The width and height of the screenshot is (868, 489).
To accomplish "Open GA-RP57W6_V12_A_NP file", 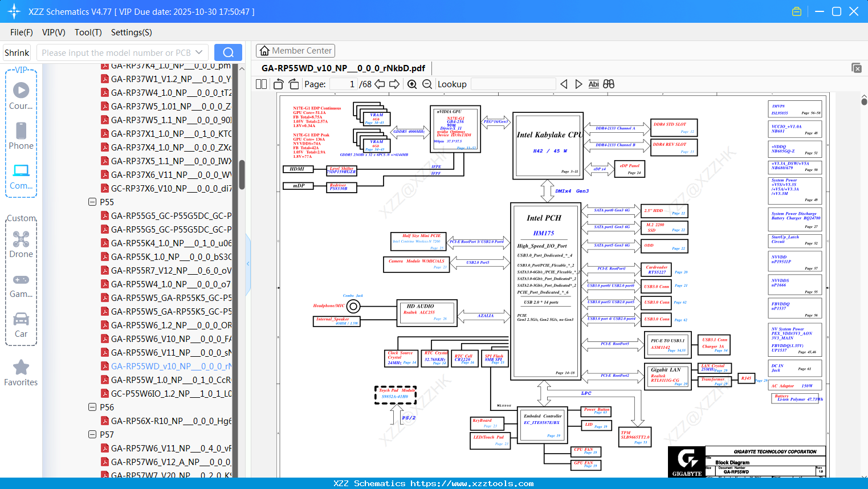I will click(x=171, y=462).
